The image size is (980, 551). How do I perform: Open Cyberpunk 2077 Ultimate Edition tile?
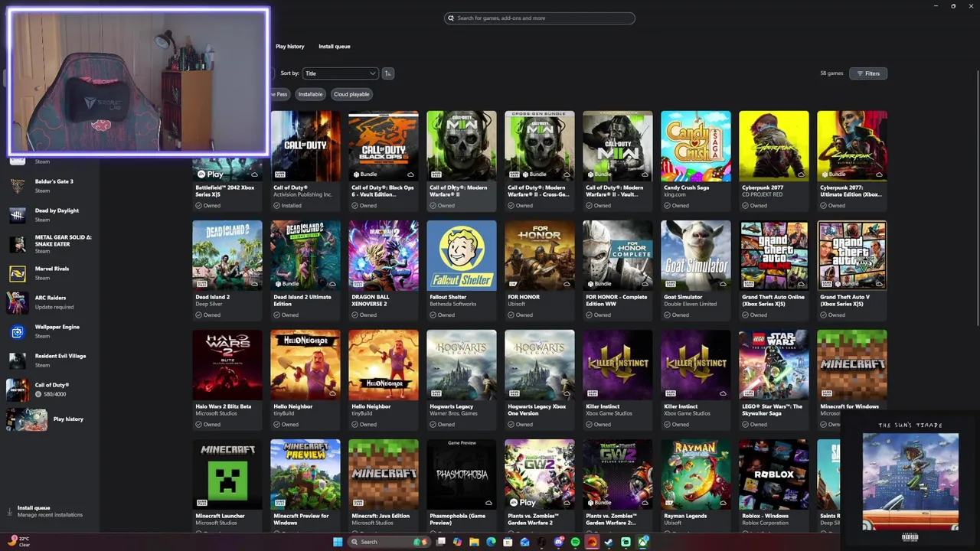(x=851, y=161)
